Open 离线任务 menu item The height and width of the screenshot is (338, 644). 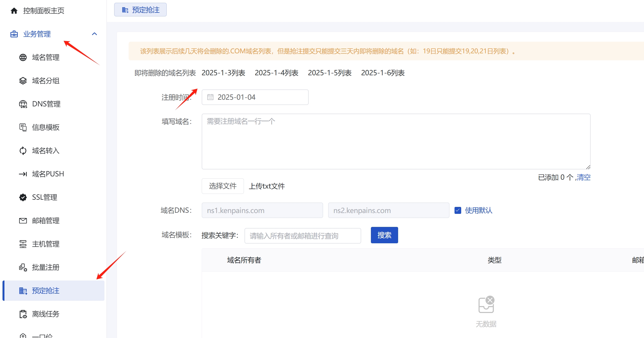tap(46, 314)
